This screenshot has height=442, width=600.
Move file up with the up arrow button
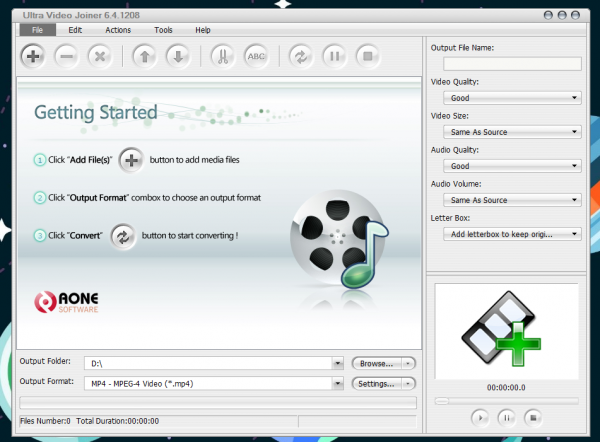[144, 56]
